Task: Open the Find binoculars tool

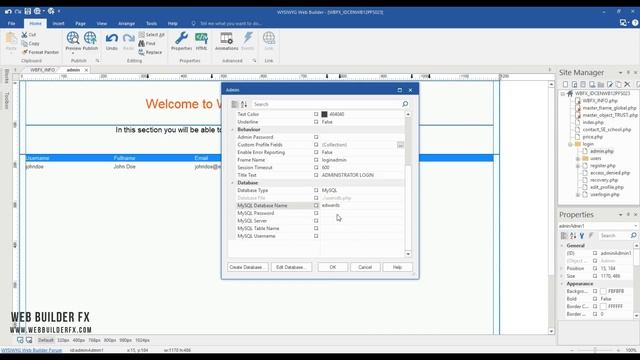Action: pyautogui.click(x=147, y=43)
